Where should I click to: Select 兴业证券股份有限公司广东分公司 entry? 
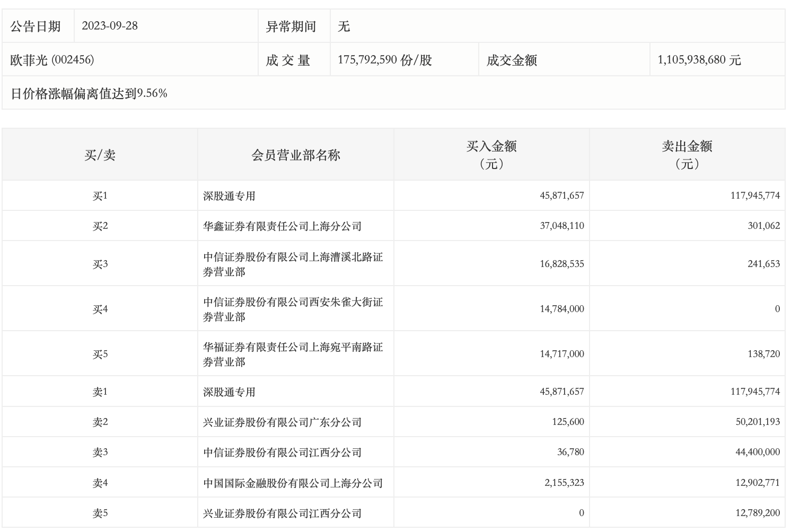coord(282,422)
